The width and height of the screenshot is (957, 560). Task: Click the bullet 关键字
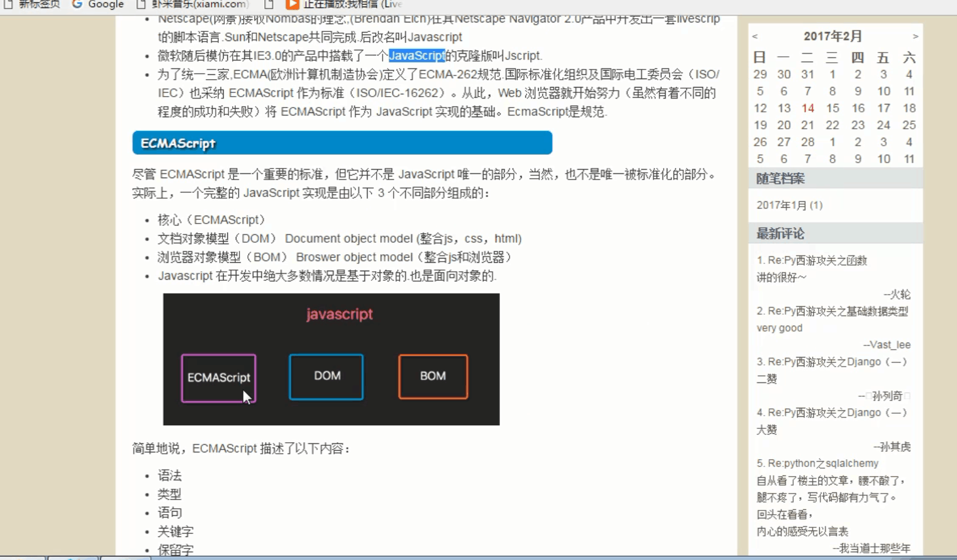point(175,532)
